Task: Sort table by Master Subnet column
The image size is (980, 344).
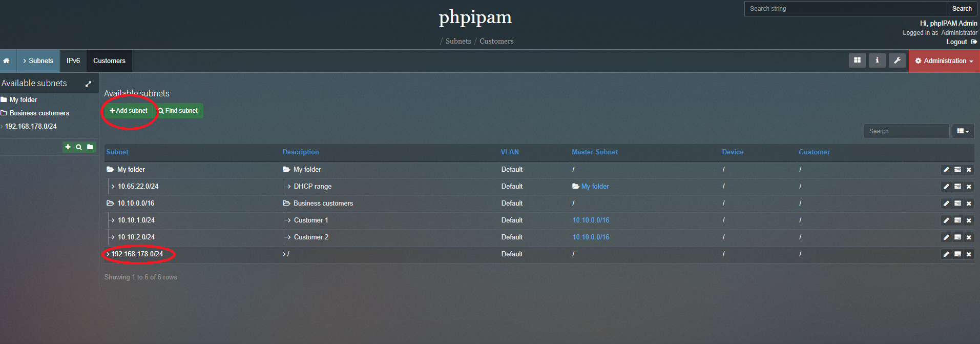Action: click(x=595, y=152)
